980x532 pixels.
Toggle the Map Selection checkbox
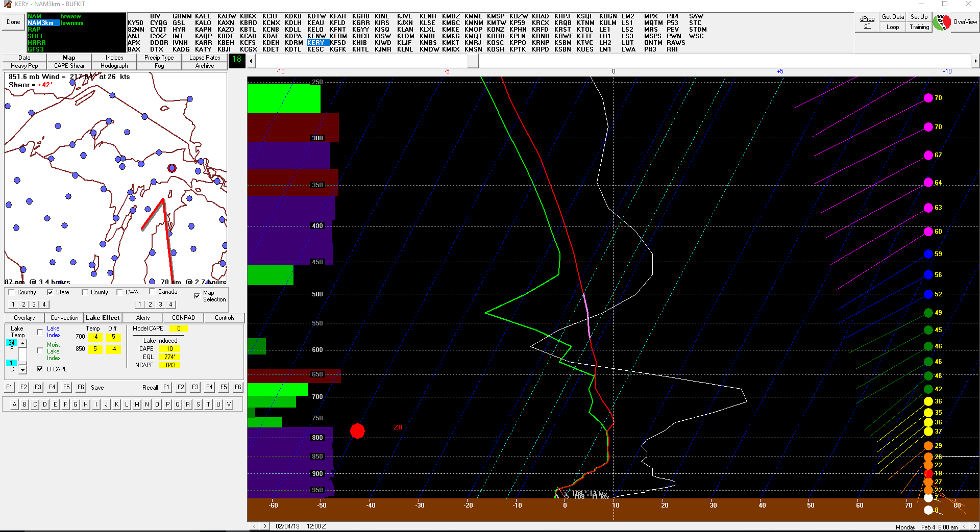click(197, 296)
